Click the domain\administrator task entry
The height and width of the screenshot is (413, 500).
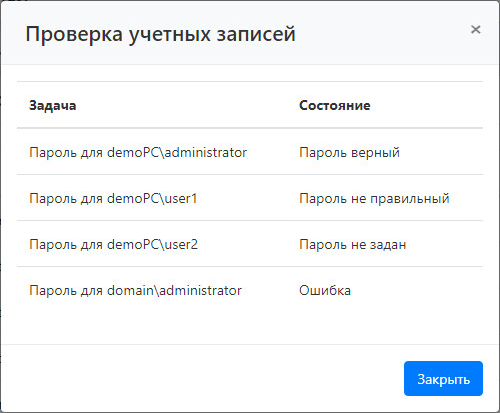coord(135,290)
